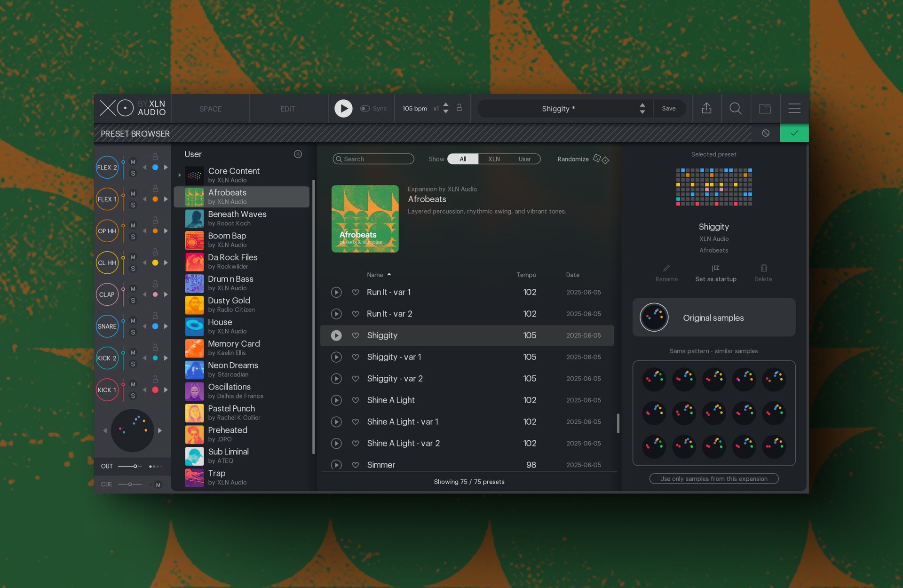Go to next kit with right arrow beside space circle
The width and height of the screenshot is (903, 588).
point(160,430)
